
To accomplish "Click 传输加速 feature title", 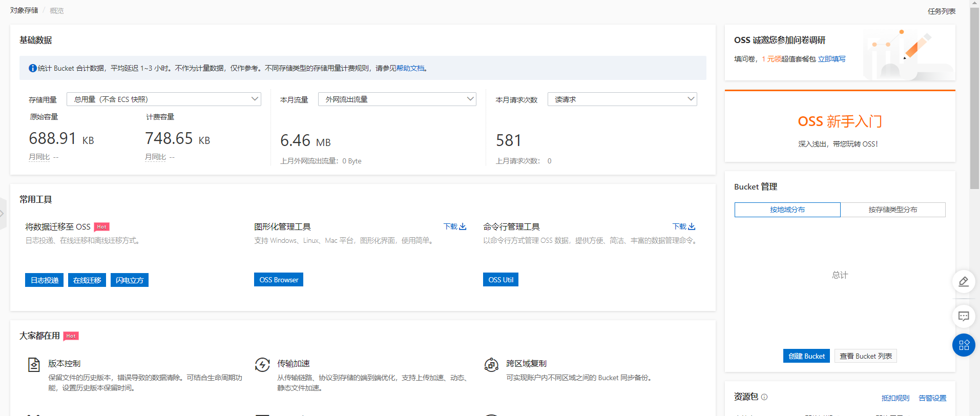I will tap(294, 363).
